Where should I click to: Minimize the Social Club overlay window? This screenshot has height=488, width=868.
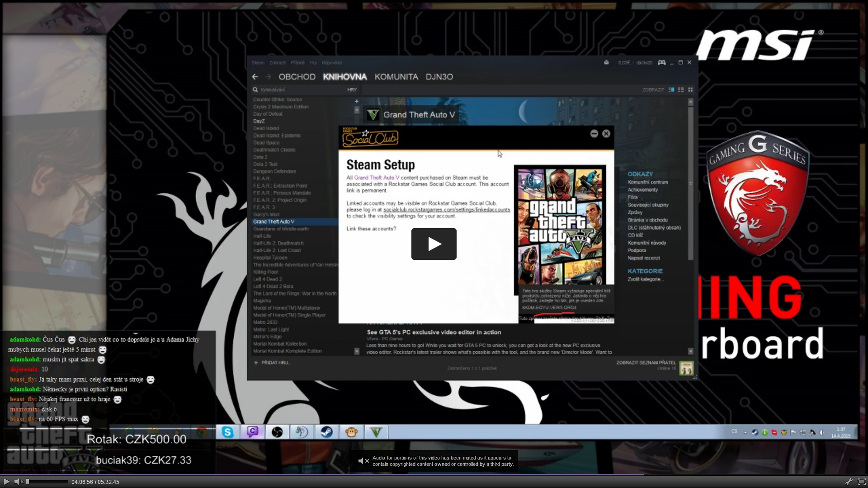pos(594,134)
